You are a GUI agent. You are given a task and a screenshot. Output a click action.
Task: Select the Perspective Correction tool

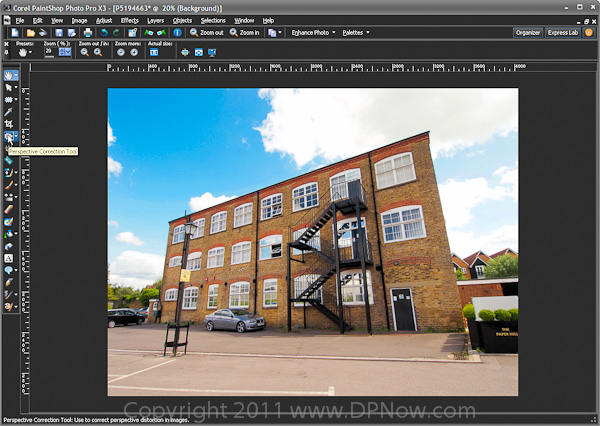coord(9,136)
